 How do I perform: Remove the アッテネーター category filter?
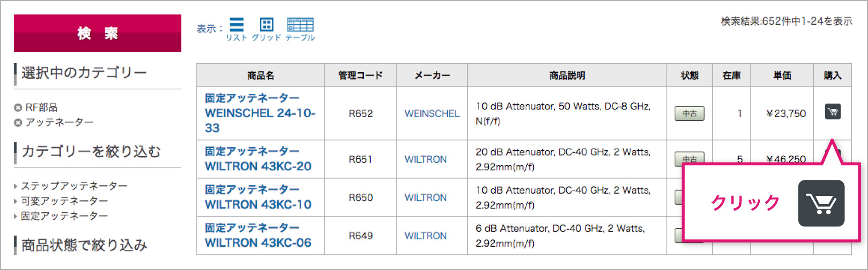pos(18,123)
